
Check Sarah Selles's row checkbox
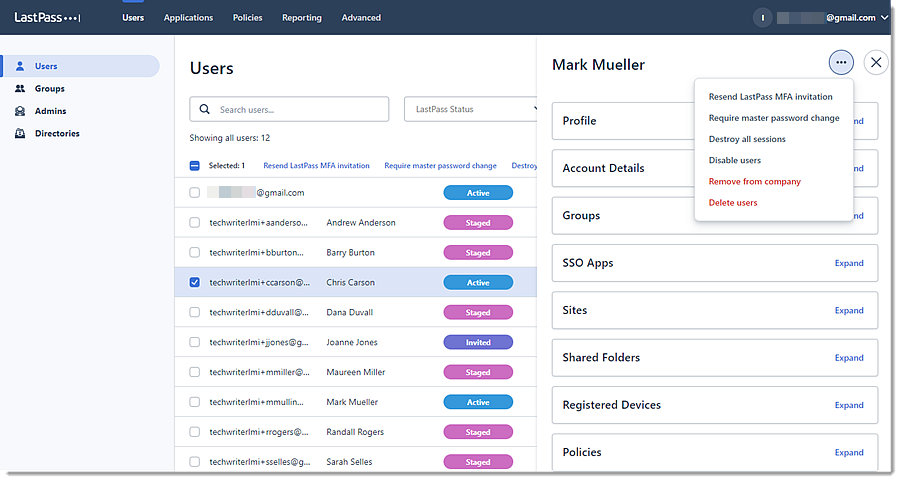[x=195, y=461]
